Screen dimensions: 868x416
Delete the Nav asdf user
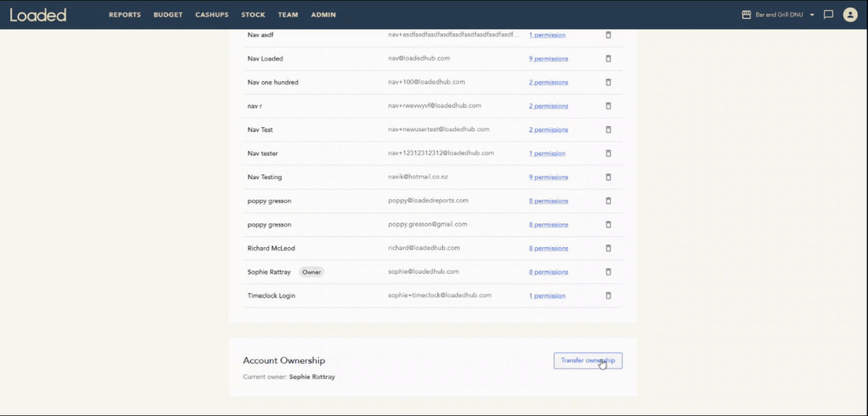608,35
